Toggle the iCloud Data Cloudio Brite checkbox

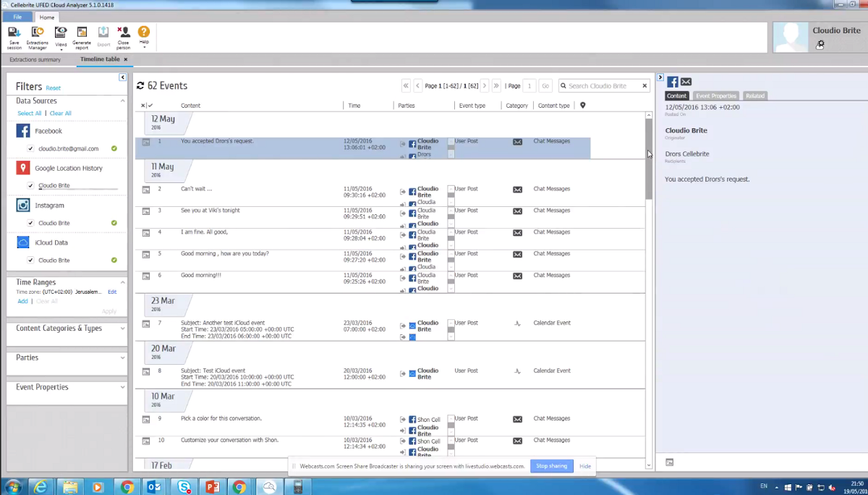click(x=30, y=260)
